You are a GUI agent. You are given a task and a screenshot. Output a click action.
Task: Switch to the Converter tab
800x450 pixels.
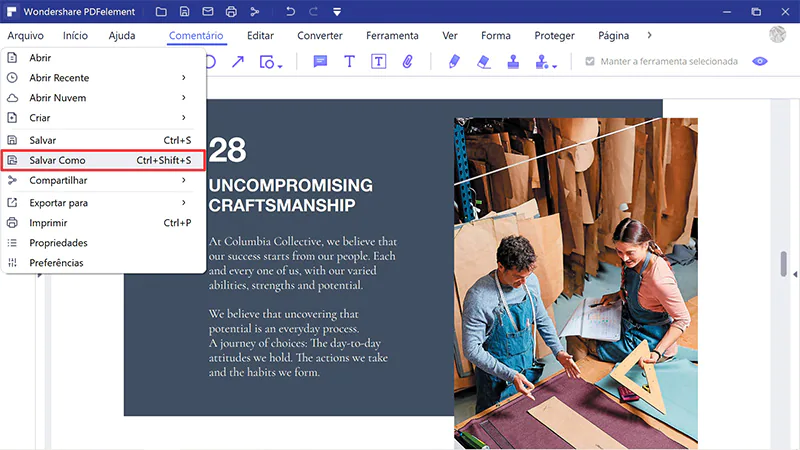click(320, 36)
